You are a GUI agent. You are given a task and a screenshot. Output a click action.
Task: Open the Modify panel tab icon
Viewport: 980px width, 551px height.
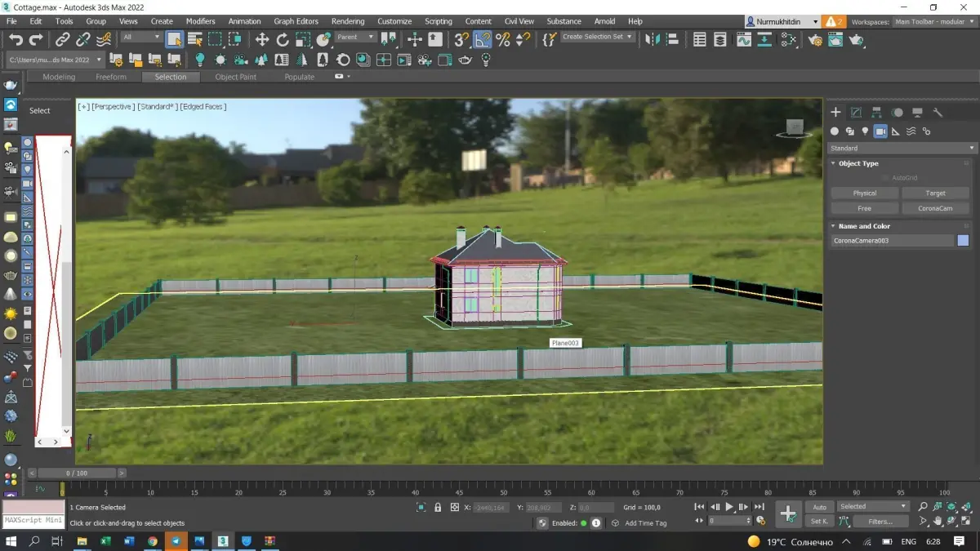pyautogui.click(x=856, y=113)
